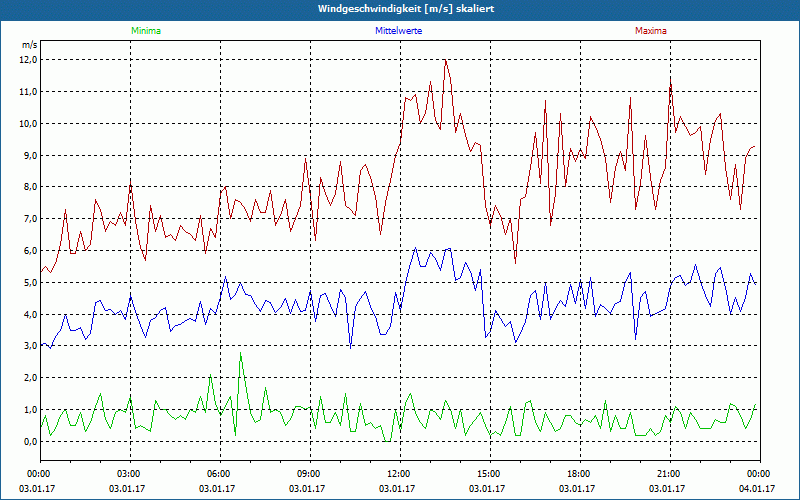
Task: Click the 09:00 time axis label
Action: pos(310,474)
